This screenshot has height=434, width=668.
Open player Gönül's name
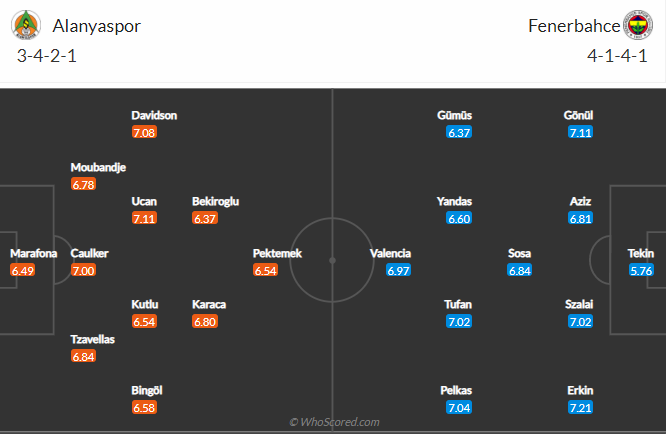(579, 115)
